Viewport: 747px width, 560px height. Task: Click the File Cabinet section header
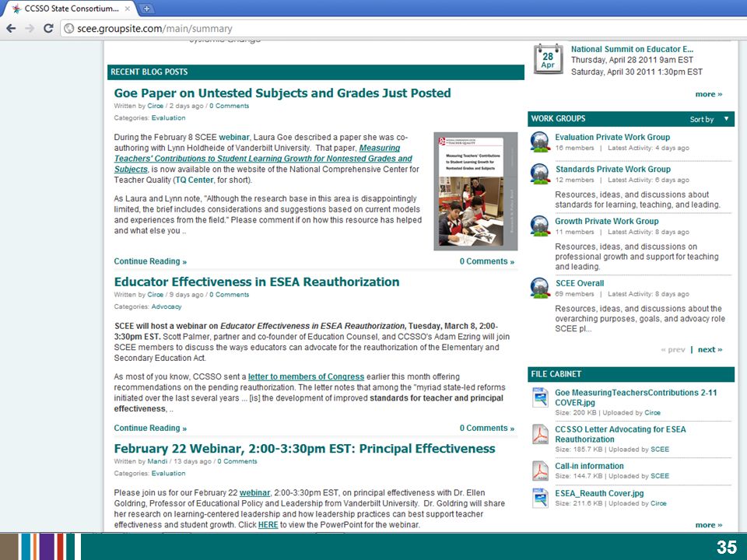click(631, 374)
